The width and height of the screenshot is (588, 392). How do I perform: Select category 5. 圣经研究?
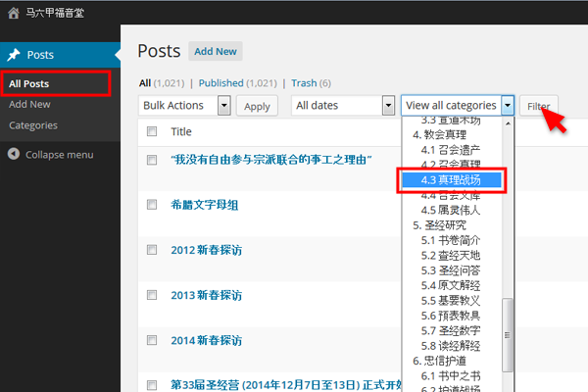(439, 225)
